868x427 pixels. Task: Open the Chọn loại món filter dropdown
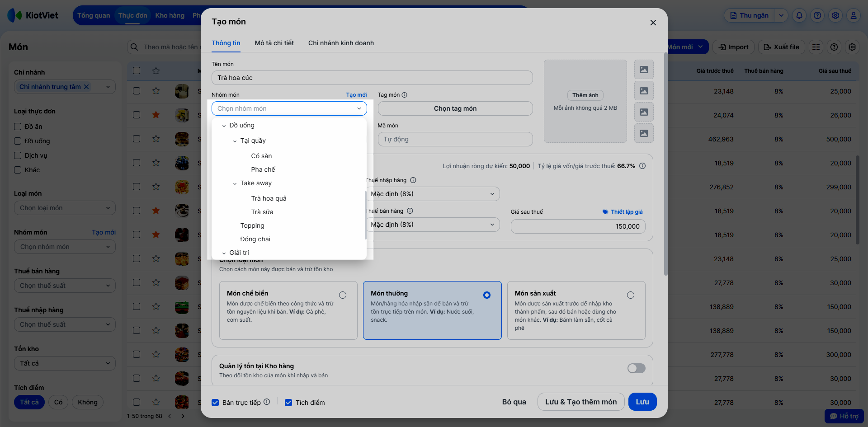pos(65,208)
